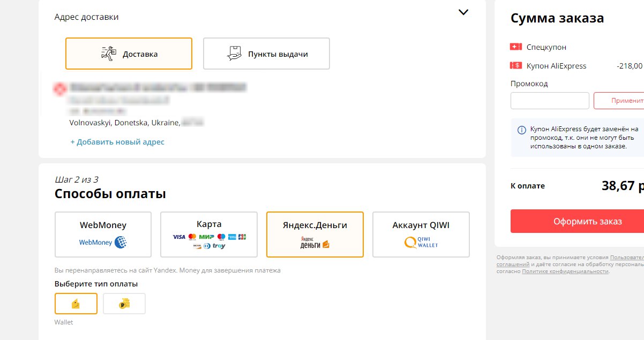
Task: Select the coins payment type option
Action: pos(124,304)
